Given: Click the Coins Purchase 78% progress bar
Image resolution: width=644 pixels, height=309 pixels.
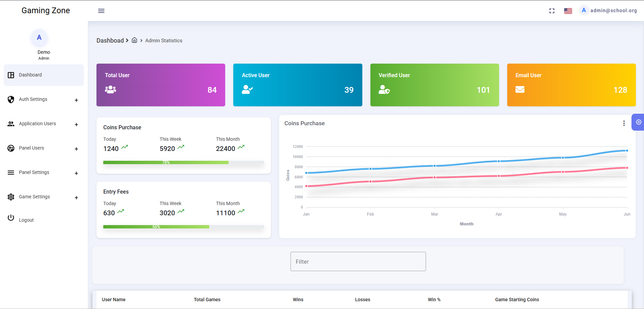Looking at the screenshot, I should (166, 162).
